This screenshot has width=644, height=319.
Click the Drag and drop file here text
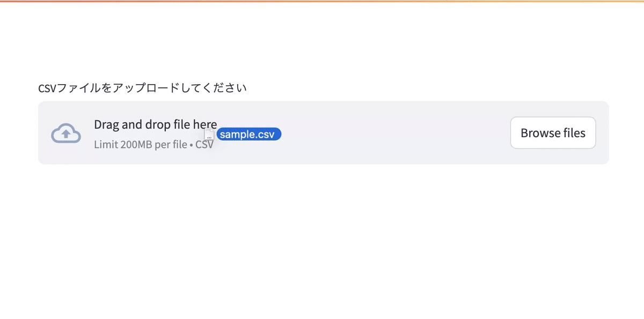pyautogui.click(x=155, y=124)
